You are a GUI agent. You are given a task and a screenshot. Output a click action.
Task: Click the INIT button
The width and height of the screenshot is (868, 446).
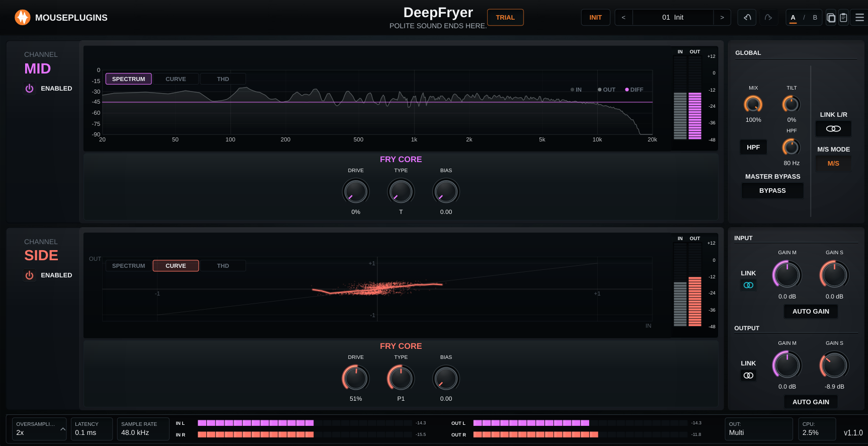click(x=596, y=18)
